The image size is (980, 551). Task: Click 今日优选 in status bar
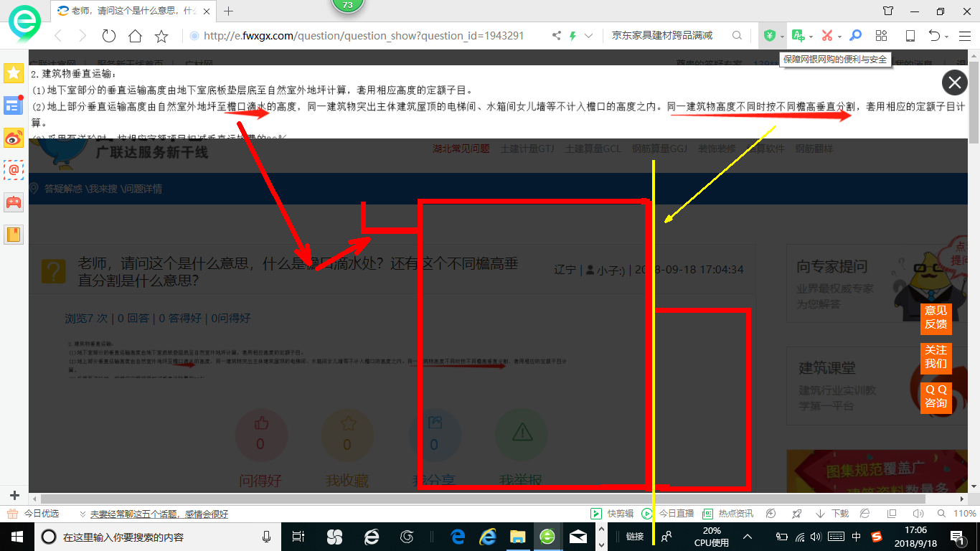41,514
